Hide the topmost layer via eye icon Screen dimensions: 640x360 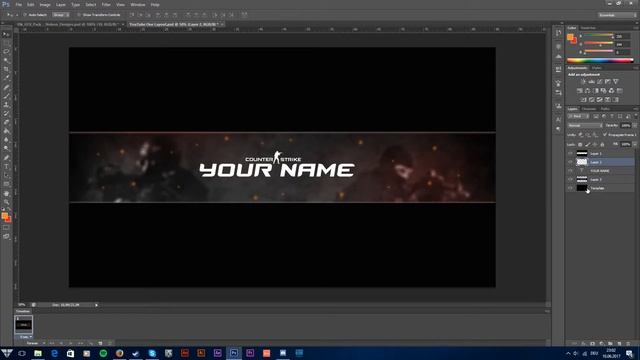tap(570, 153)
